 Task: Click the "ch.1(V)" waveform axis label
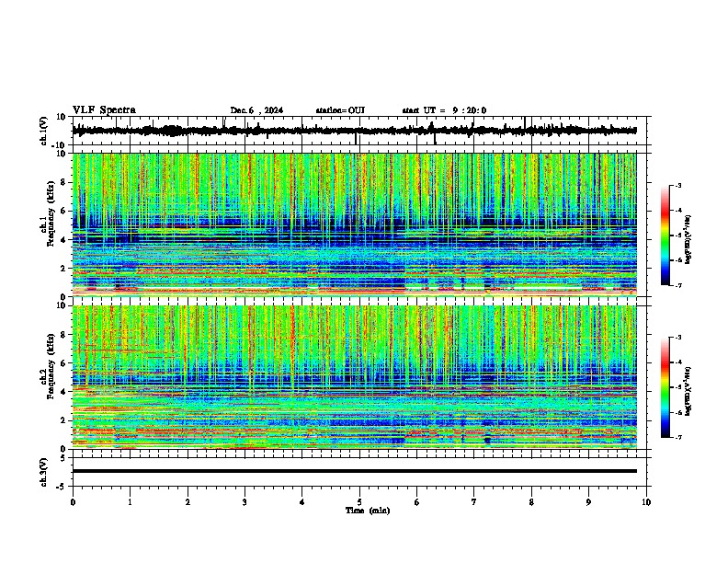pyautogui.click(x=44, y=131)
